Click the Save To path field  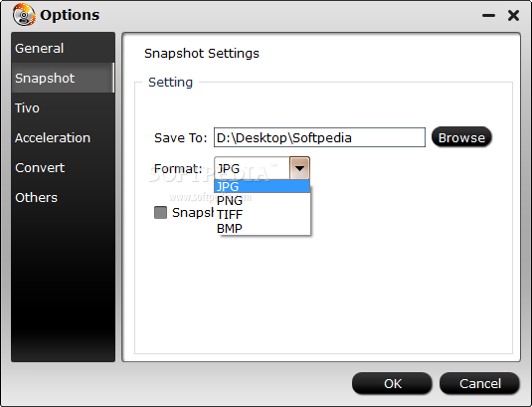coord(319,137)
